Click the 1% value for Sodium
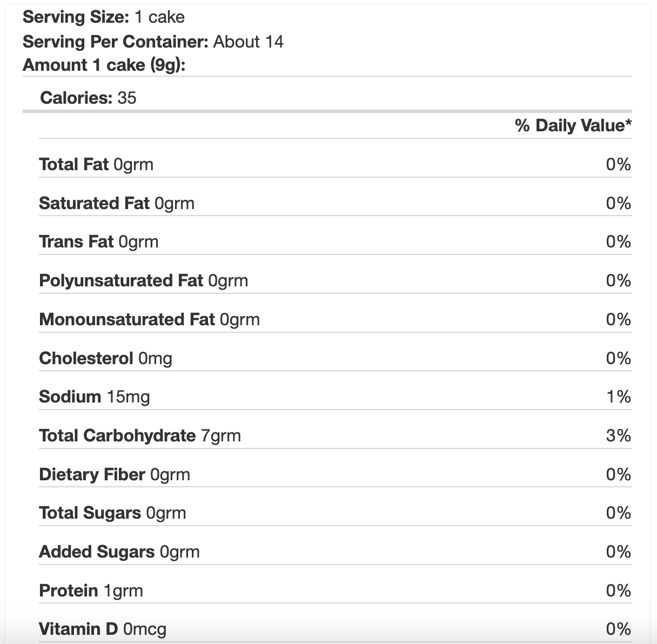Image resolution: width=657 pixels, height=644 pixels. point(619,397)
